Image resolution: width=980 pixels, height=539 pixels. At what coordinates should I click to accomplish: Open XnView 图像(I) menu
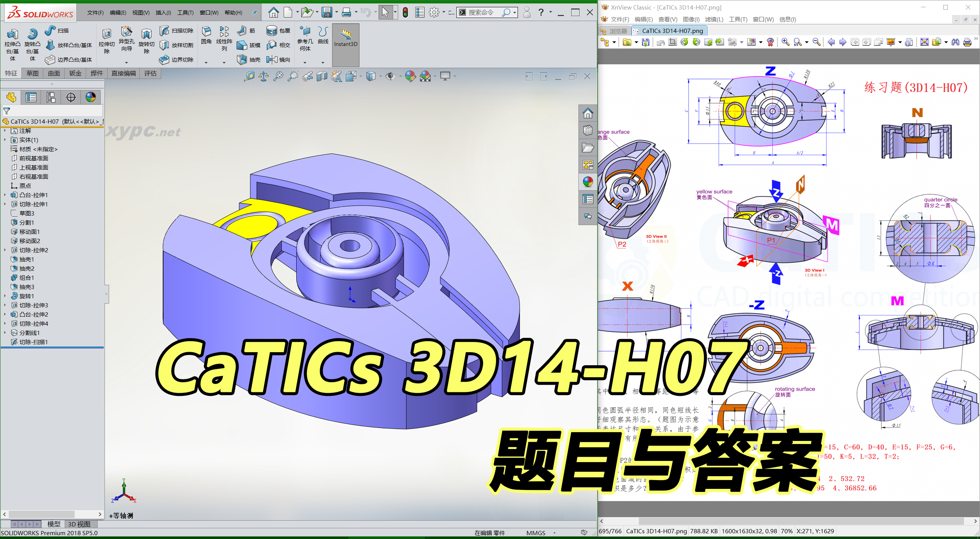pyautogui.click(x=691, y=19)
